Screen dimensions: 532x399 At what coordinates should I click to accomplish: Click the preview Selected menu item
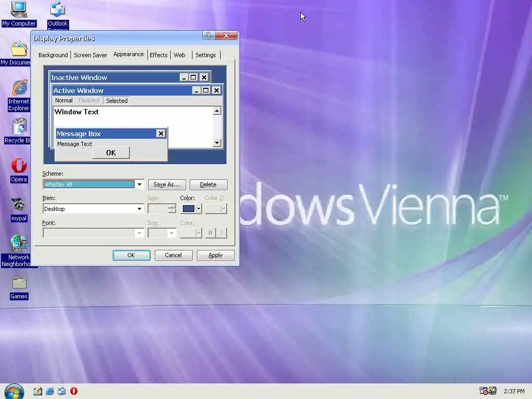pos(117,101)
